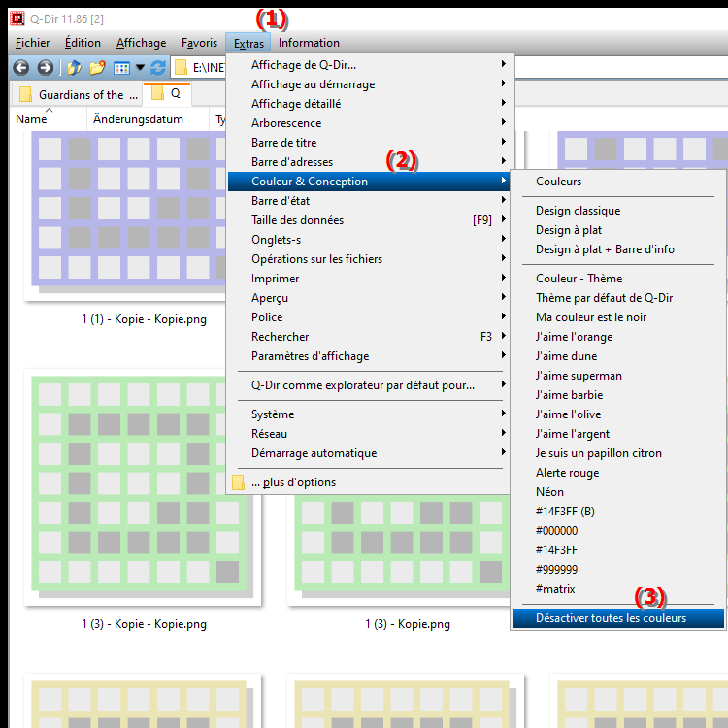The image size is (728, 728).
Task: Open the Imprimer menu entry
Action: 370,279
